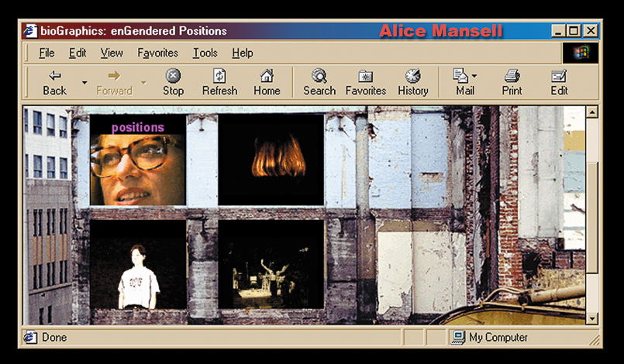Open the Search toolbar icon
The width and height of the screenshot is (624, 364).
(x=319, y=82)
